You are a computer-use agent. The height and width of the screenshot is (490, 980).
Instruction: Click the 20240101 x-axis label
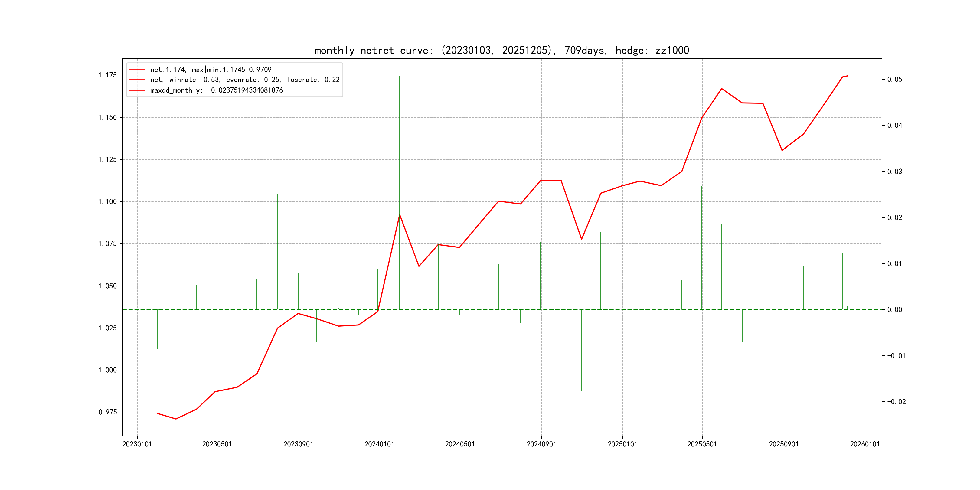click(379, 444)
